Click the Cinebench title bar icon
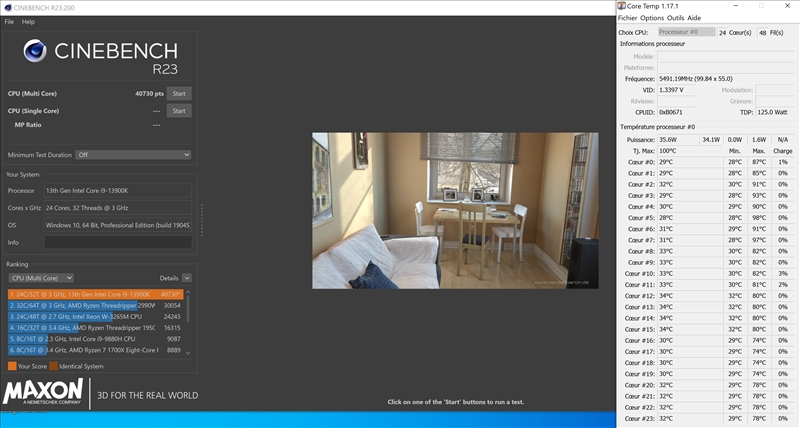Image resolution: width=800 pixels, height=428 pixels. (x=7, y=8)
